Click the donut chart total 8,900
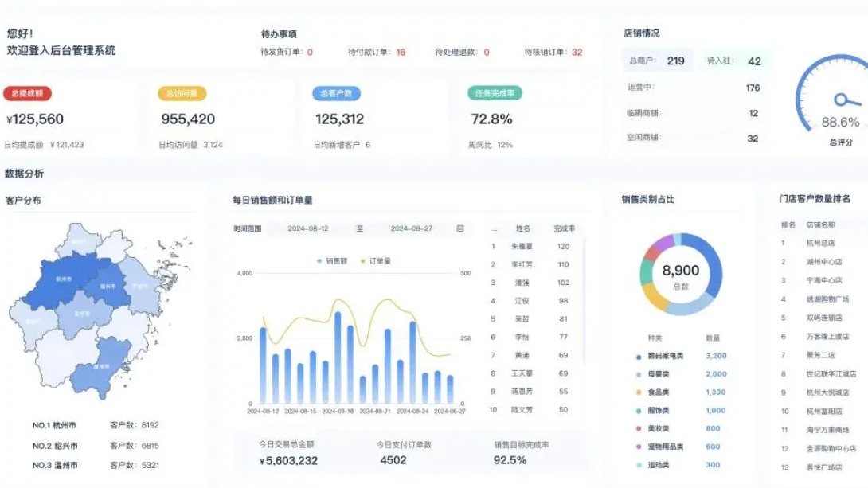The height and width of the screenshot is (488, 868). 680,271
